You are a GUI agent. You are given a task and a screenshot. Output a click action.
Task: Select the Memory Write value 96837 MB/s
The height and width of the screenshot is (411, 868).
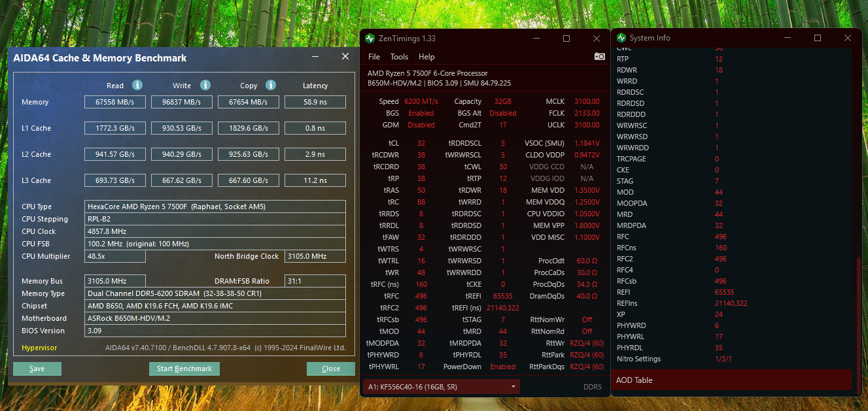click(182, 102)
